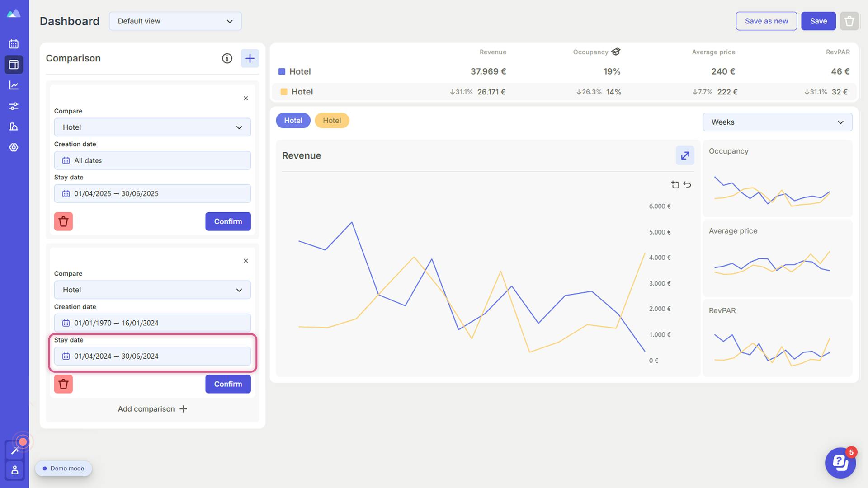The height and width of the screenshot is (488, 868).
Task: Click the delete red trash icon first comparison
Action: pos(63,221)
